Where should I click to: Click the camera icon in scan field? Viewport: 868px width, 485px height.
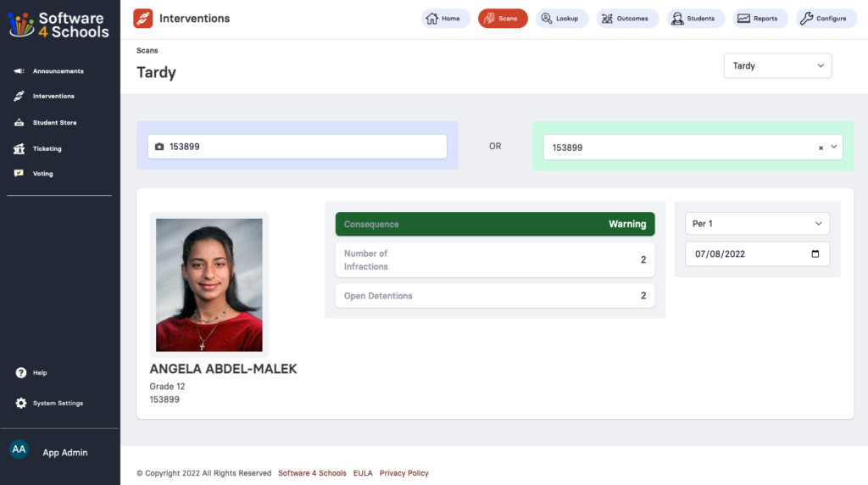point(159,147)
